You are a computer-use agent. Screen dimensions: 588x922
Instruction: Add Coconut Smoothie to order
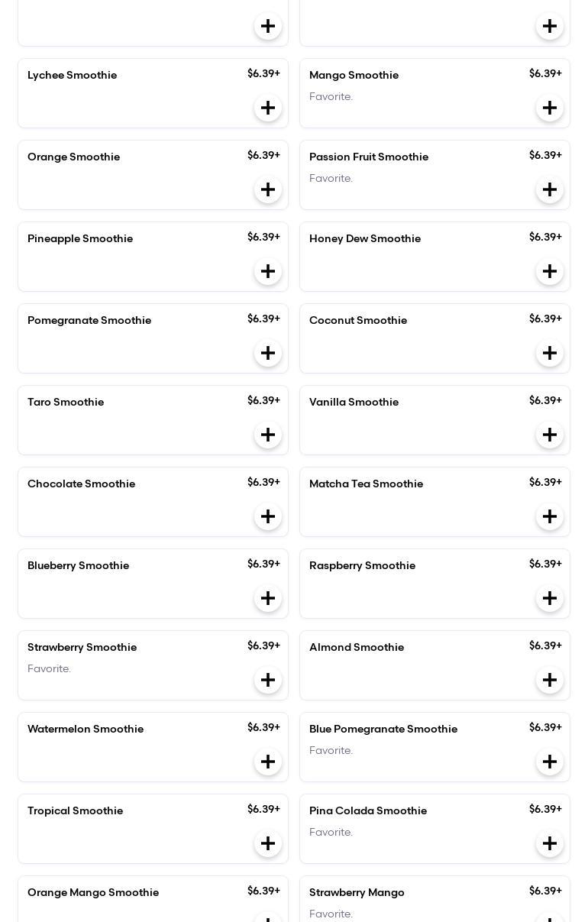tap(550, 353)
